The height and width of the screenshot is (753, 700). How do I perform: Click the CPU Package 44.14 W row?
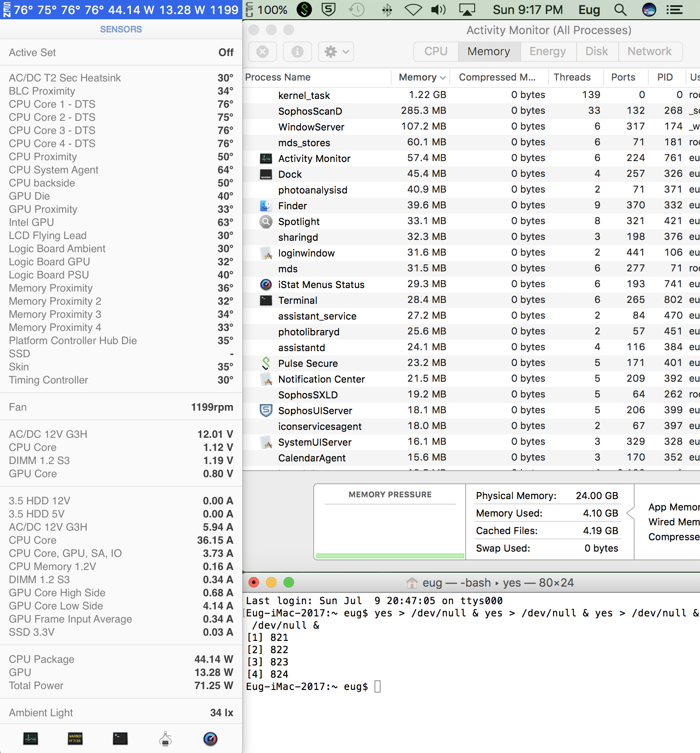[x=121, y=659]
